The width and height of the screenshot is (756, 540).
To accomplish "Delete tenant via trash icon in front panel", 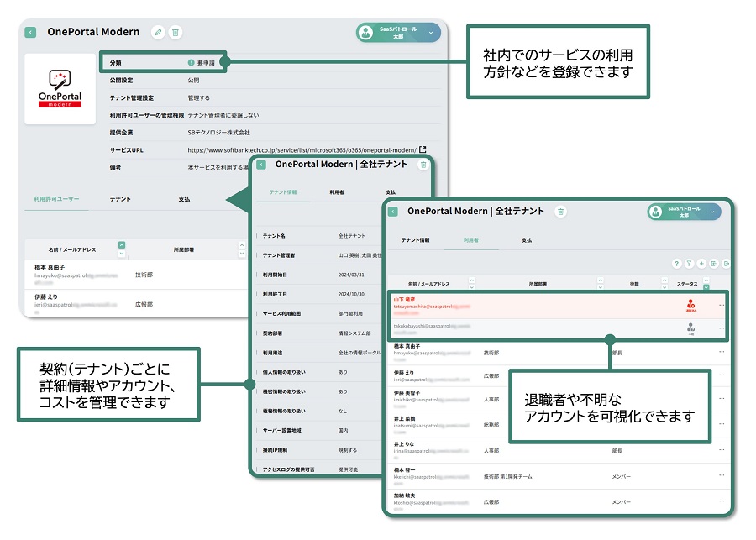I will pos(561,212).
